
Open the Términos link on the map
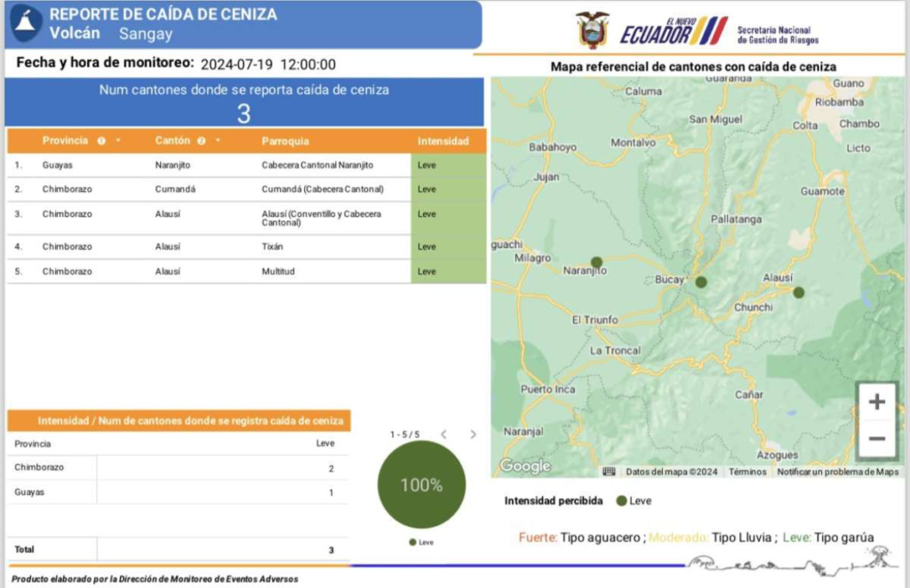[x=746, y=472]
